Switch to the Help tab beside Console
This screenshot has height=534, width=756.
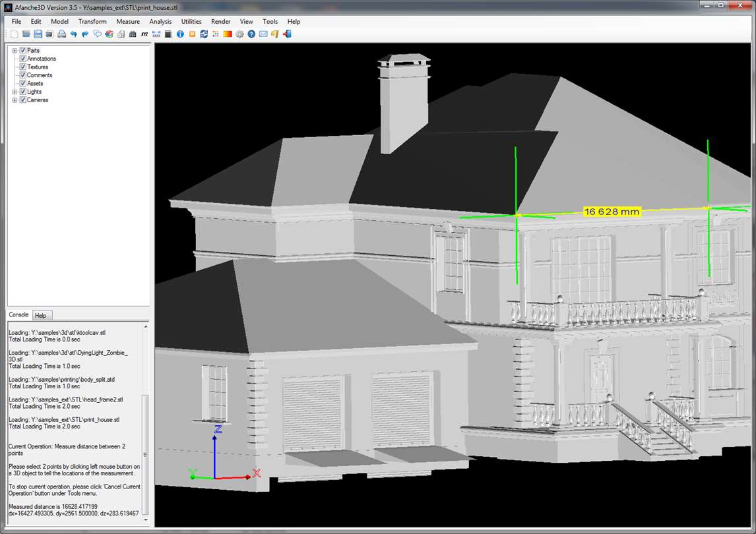[41, 316]
